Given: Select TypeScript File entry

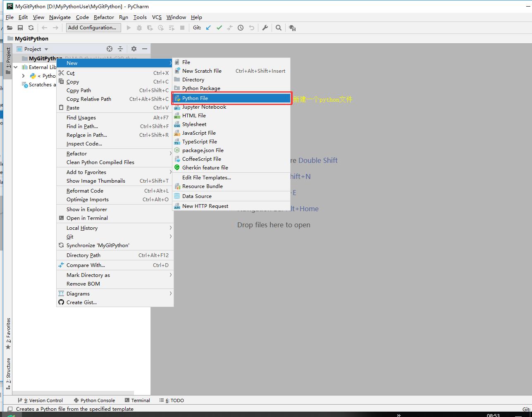Looking at the screenshot, I should [x=231, y=142].
